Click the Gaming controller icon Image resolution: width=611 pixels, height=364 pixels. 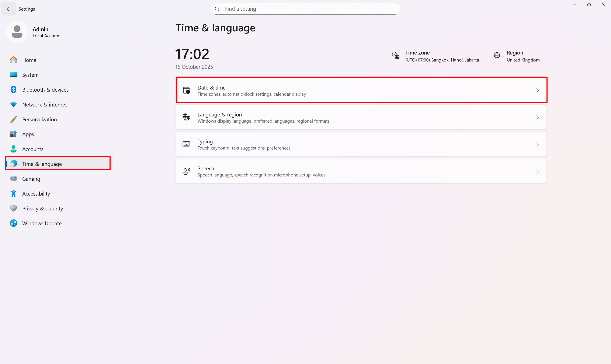tap(14, 179)
